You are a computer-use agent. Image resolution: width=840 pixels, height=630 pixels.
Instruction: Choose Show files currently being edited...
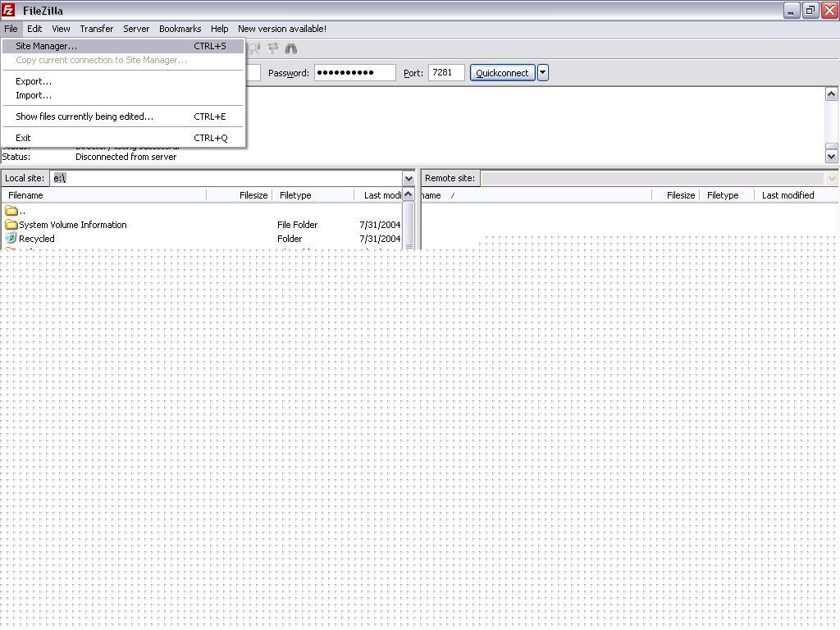[x=123, y=116]
